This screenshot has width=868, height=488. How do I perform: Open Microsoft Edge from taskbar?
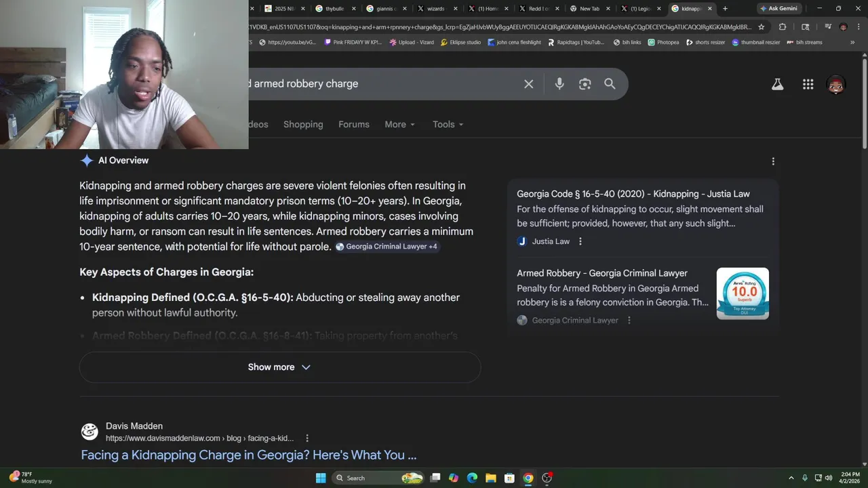pos(472,478)
